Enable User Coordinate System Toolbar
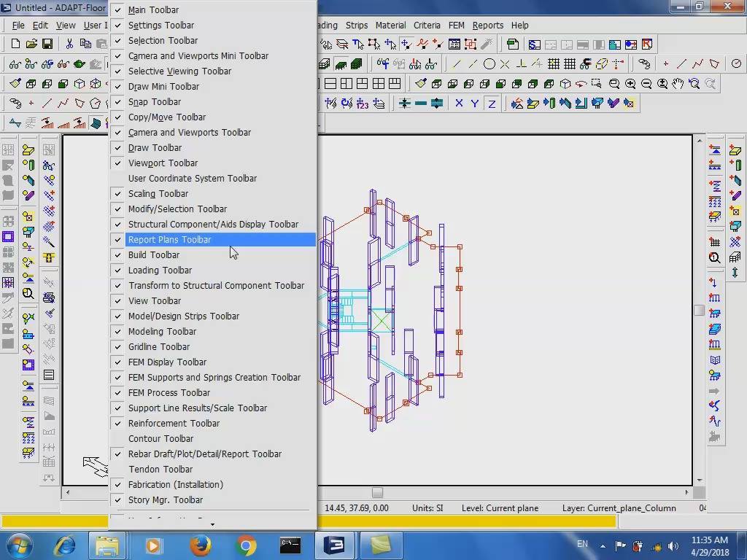The width and height of the screenshot is (747, 560). tap(213, 178)
